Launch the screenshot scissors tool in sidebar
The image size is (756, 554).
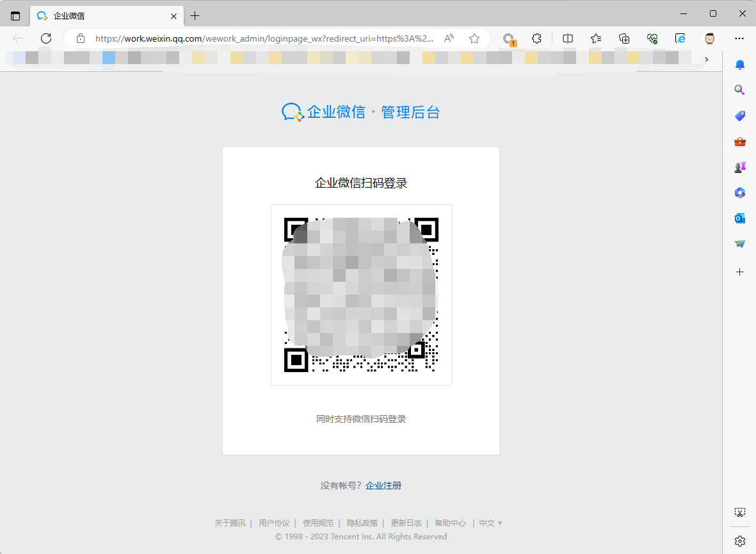[740, 512]
